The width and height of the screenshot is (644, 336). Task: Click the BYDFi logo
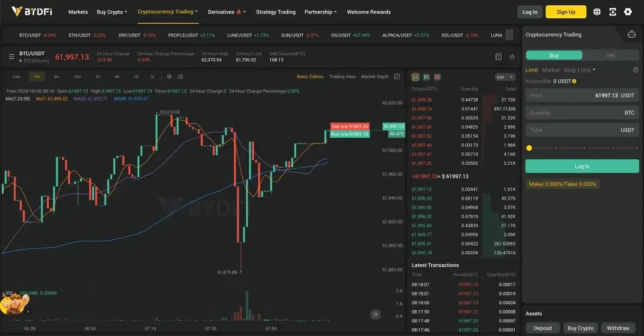click(x=32, y=12)
